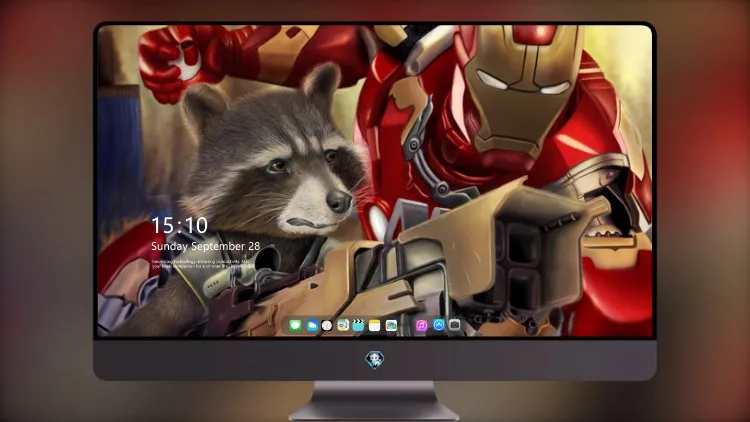Click the 15:10 clock widget
750x422 pixels.
point(179,225)
